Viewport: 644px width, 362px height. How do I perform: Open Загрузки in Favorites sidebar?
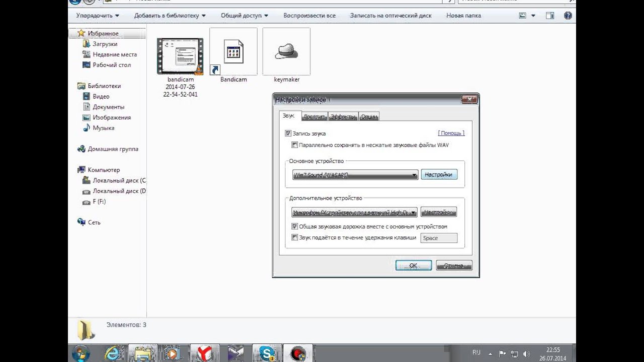(105, 44)
